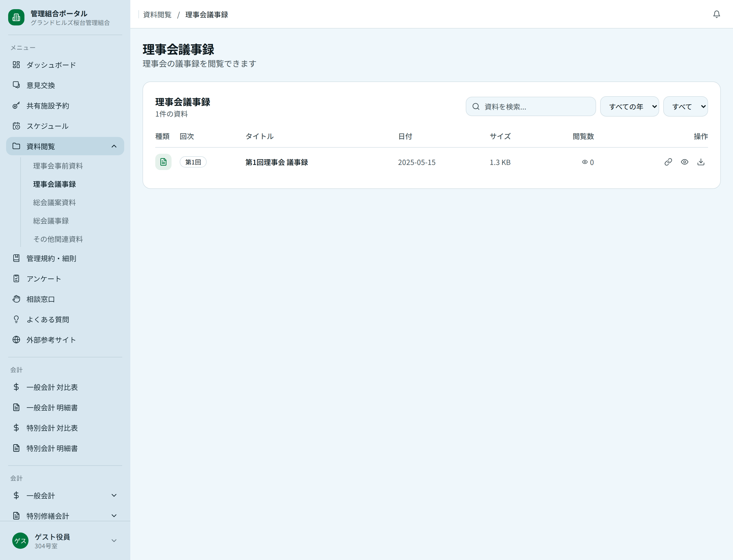Open 第1回理事会 議事録 title link

[x=276, y=162]
